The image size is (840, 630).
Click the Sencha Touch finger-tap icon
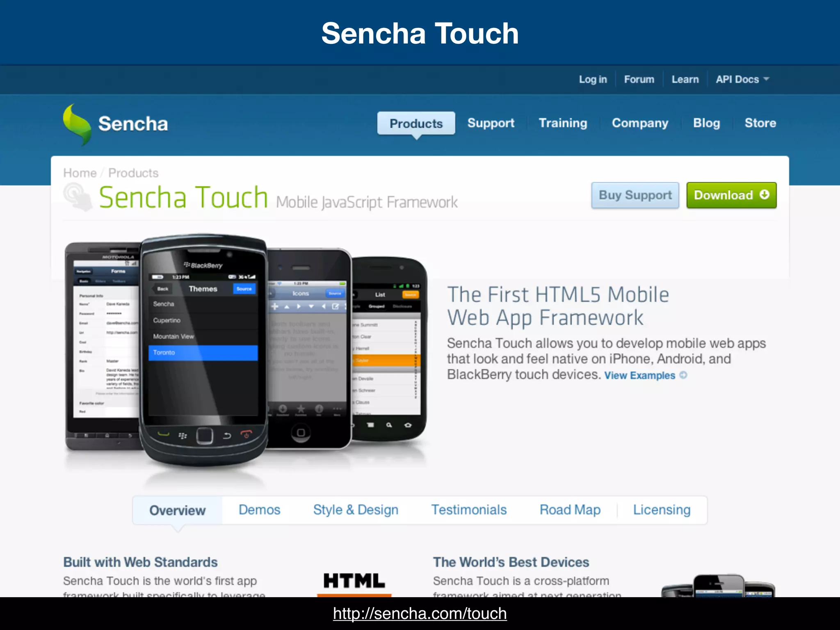coord(78,197)
